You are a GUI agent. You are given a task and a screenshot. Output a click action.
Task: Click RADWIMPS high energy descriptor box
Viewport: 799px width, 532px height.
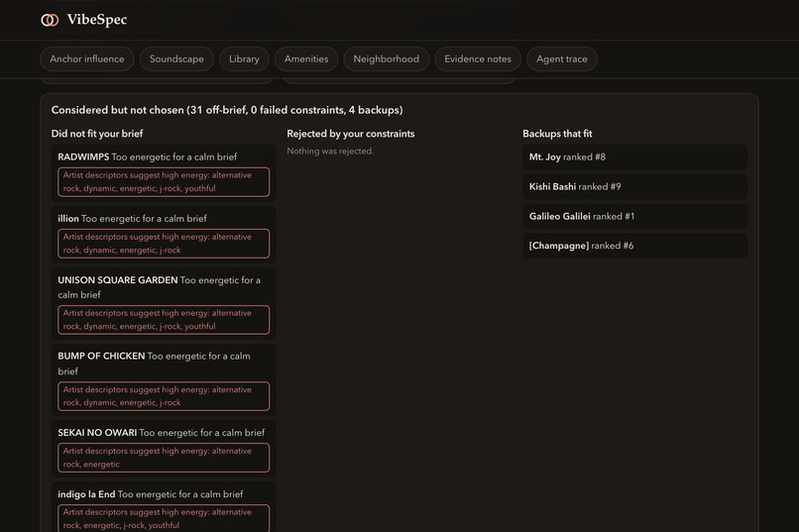(x=164, y=181)
